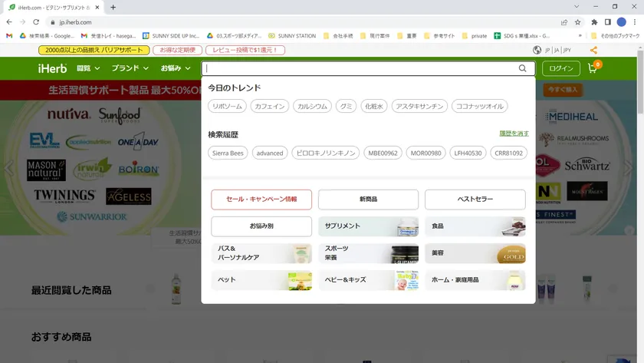Open a new browser tab
Screen dimensions: 644x363
(113, 8)
